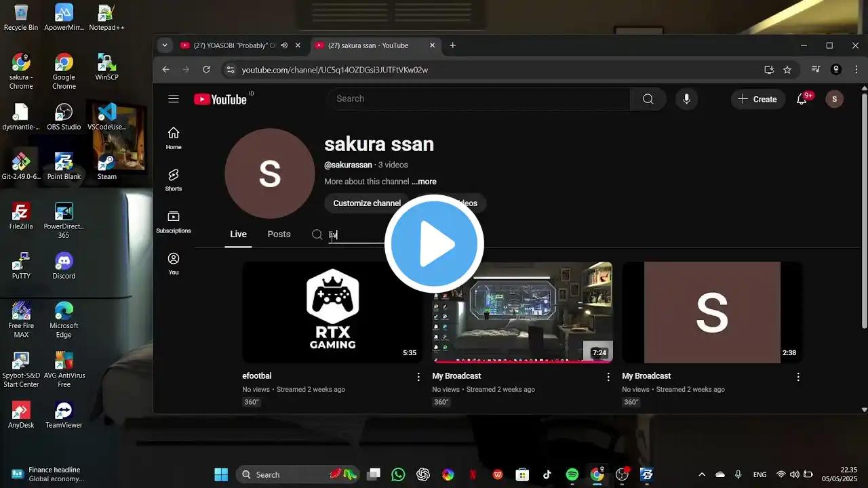Click the efootbal video title

257,376
